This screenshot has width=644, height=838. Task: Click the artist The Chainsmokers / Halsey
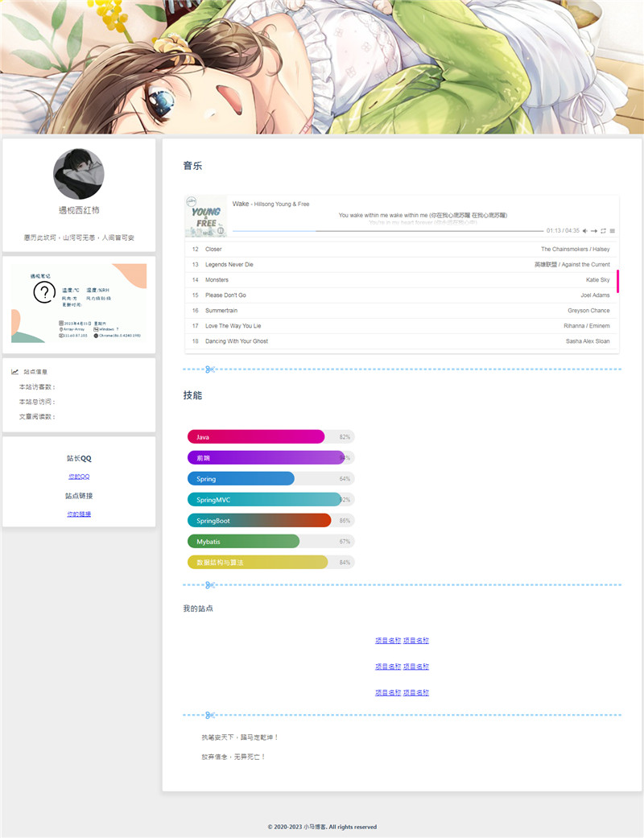point(575,249)
